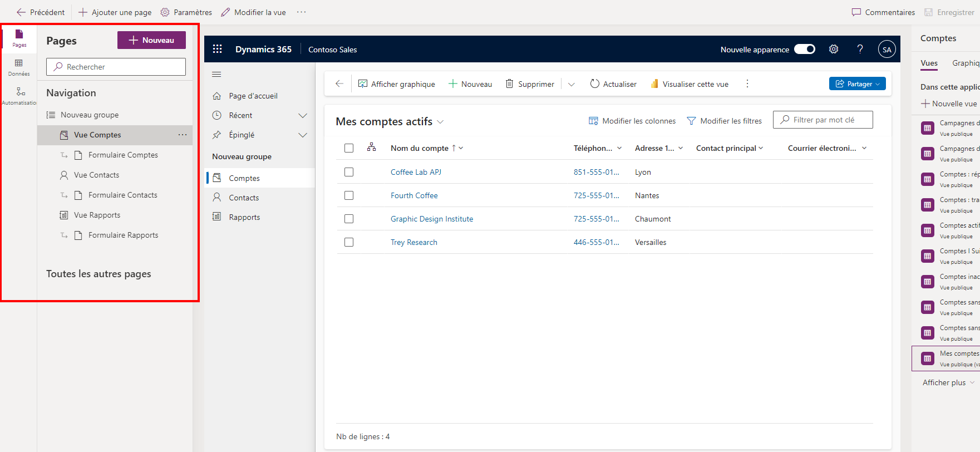Expand the Récent section chevron
Screen dimensions: 980x452
[303, 116]
